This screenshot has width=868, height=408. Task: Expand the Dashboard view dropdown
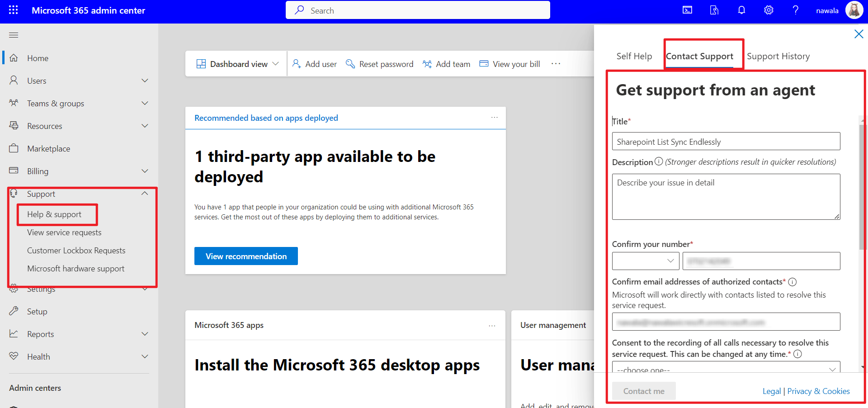[276, 64]
